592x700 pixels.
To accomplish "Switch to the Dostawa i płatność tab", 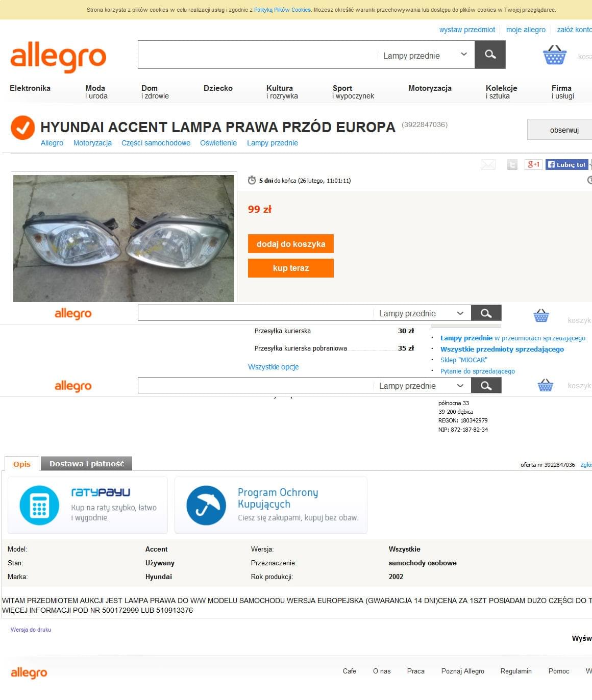I will pos(87,464).
